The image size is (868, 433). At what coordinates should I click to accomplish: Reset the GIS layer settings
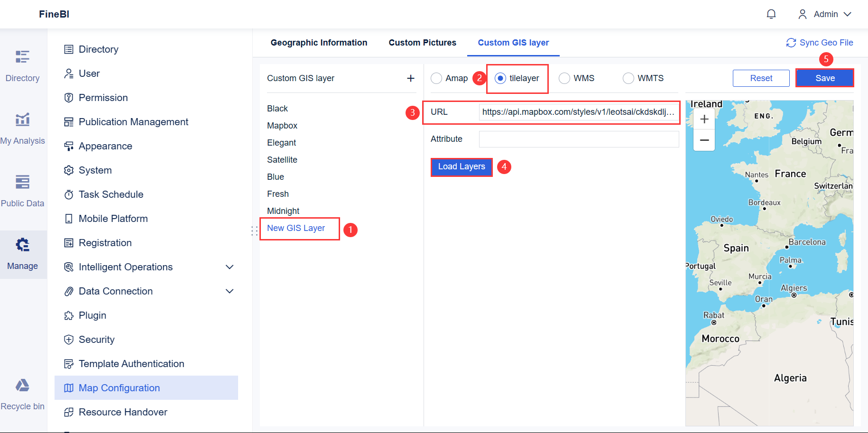pos(761,78)
